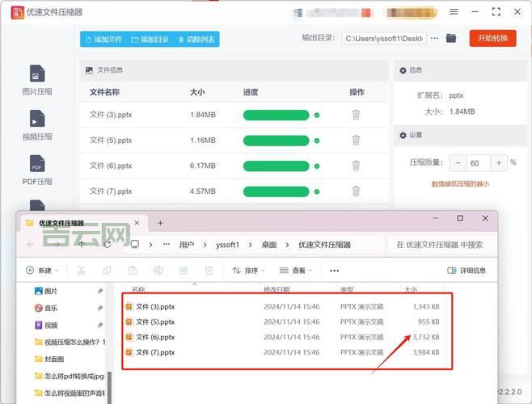Increase compression quality with plus button

[x=498, y=163]
